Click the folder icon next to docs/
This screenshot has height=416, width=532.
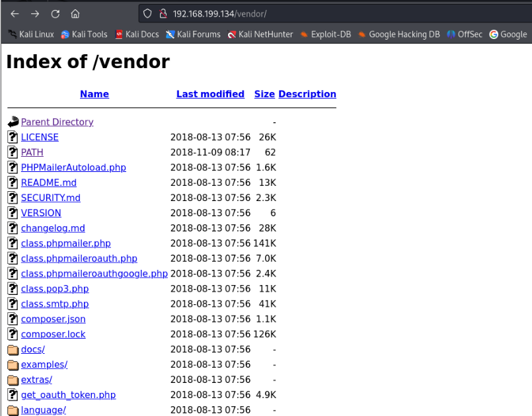point(13,350)
